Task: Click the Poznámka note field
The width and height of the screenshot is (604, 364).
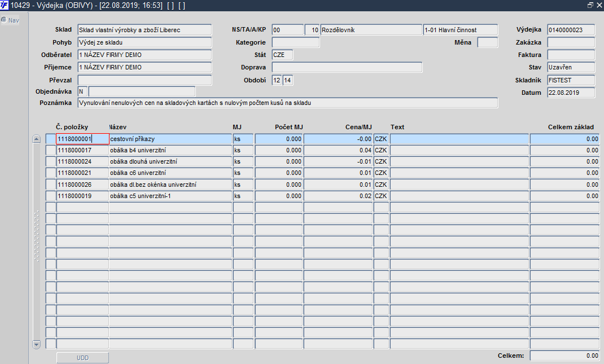Action: pyautogui.click(x=288, y=103)
